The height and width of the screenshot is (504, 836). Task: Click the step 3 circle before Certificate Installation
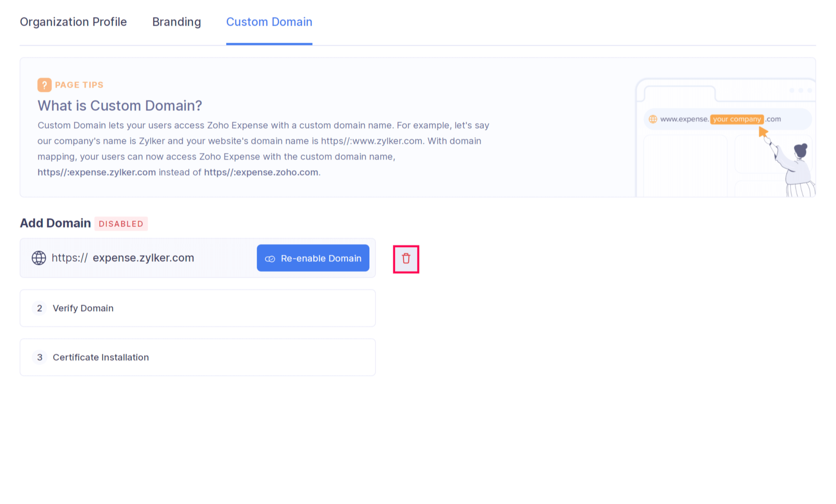click(40, 357)
